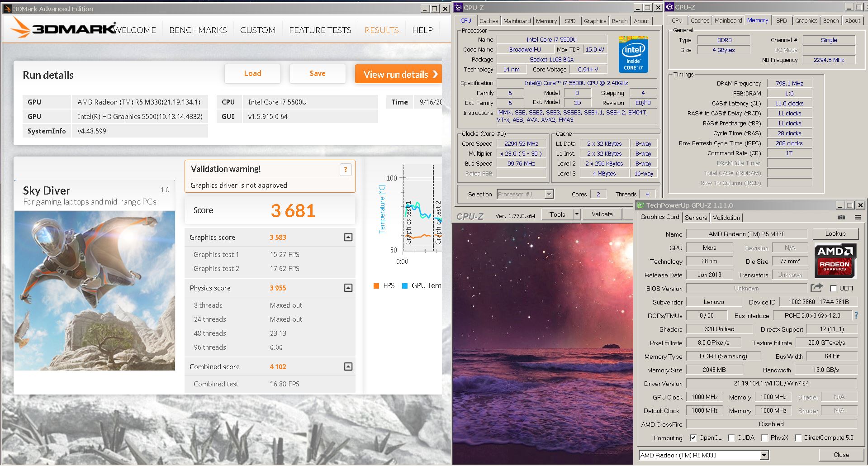Click the AMD Radeon Graphics logo

coord(835,261)
